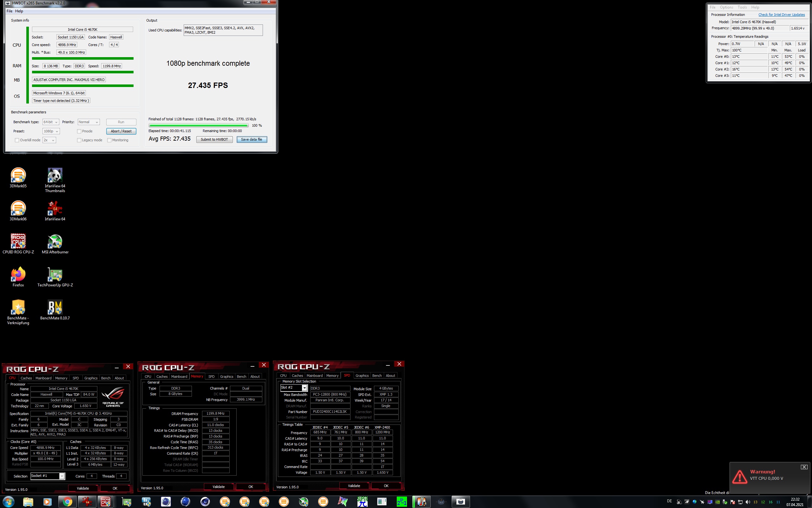812x508 pixels.
Task: Launch the CPUID ROG CPU-Z desktop icon
Action: (x=18, y=243)
